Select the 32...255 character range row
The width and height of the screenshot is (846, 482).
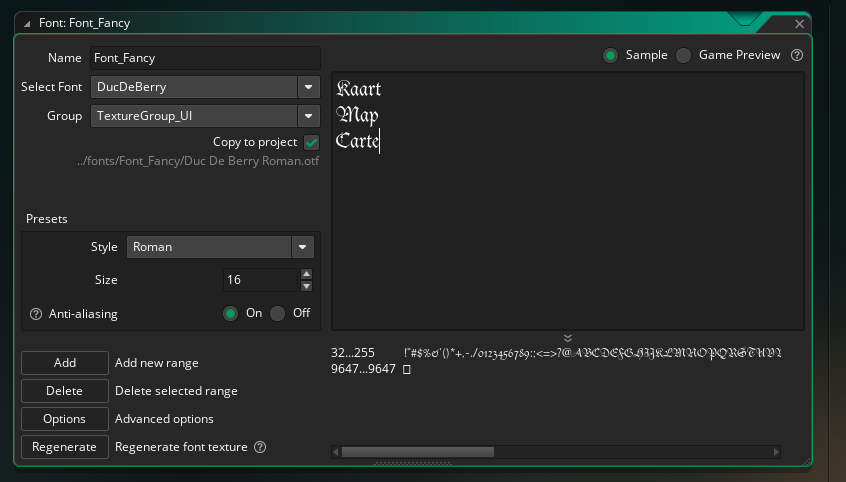(x=556, y=353)
